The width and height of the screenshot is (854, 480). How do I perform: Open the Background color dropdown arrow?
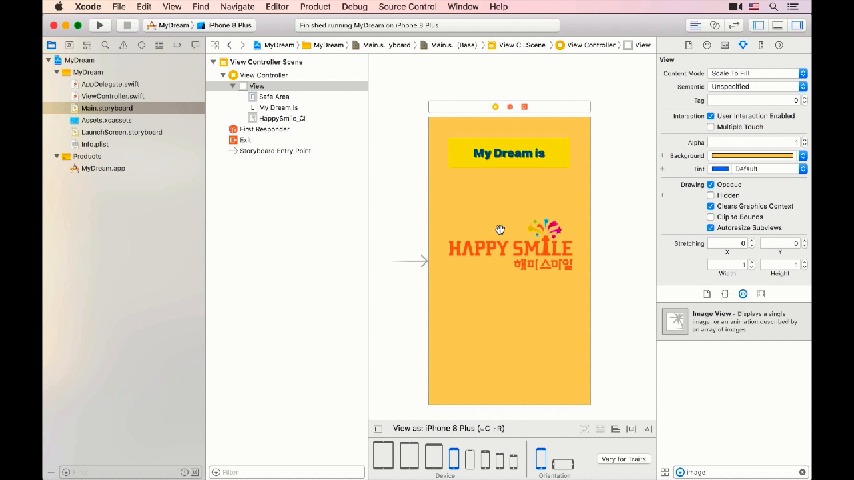pyautogui.click(x=803, y=156)
